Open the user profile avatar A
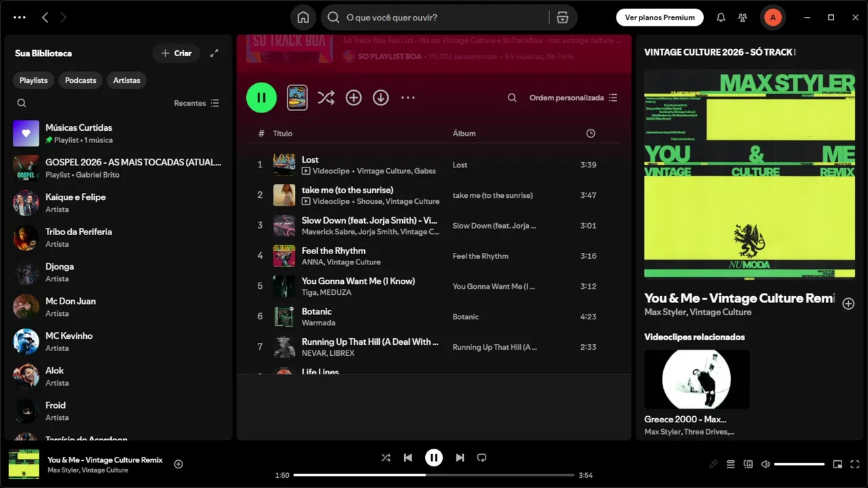The image size is (868, 488). (x=772, y=18)
